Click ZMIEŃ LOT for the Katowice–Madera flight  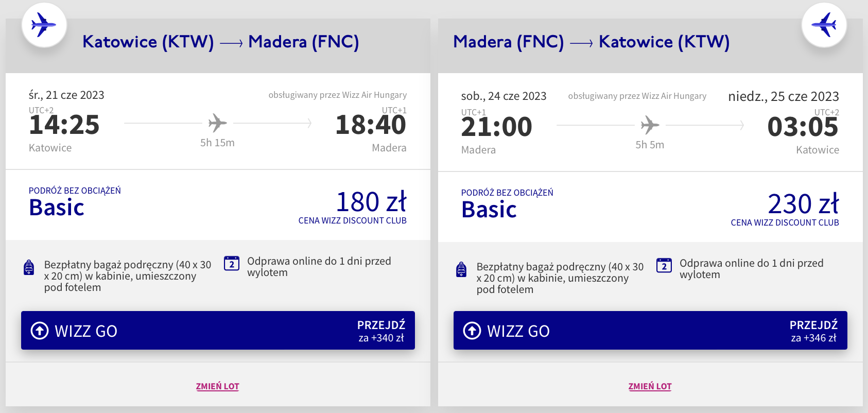coord(217,386)
